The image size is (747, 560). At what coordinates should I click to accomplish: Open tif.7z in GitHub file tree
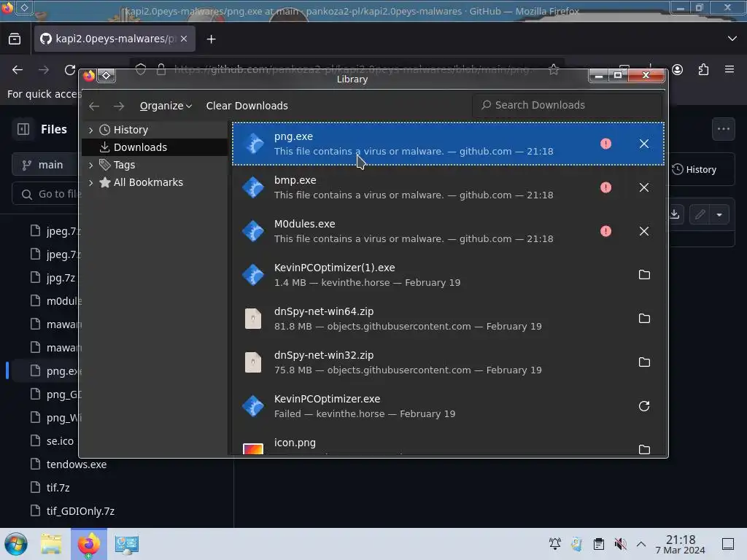click(58, 488)
